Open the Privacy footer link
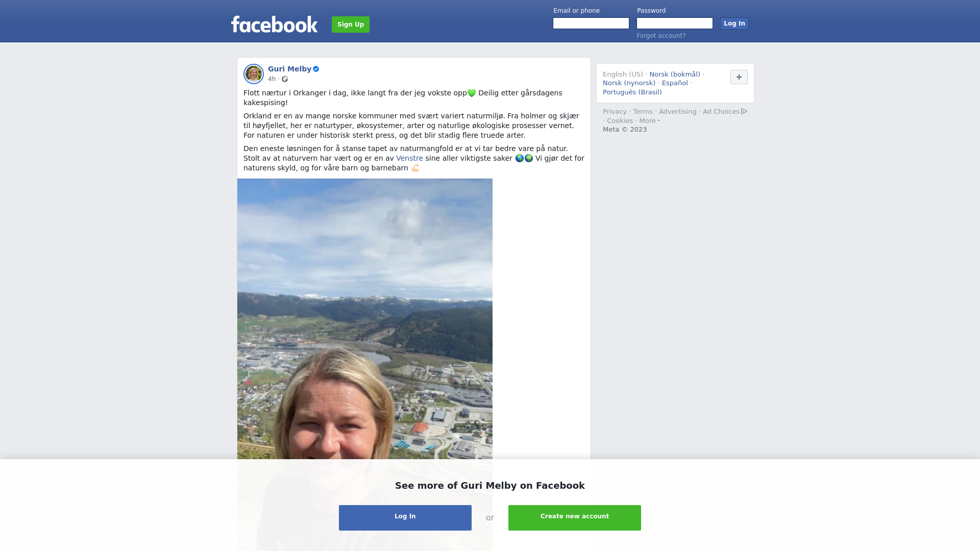 coord(615,112)
